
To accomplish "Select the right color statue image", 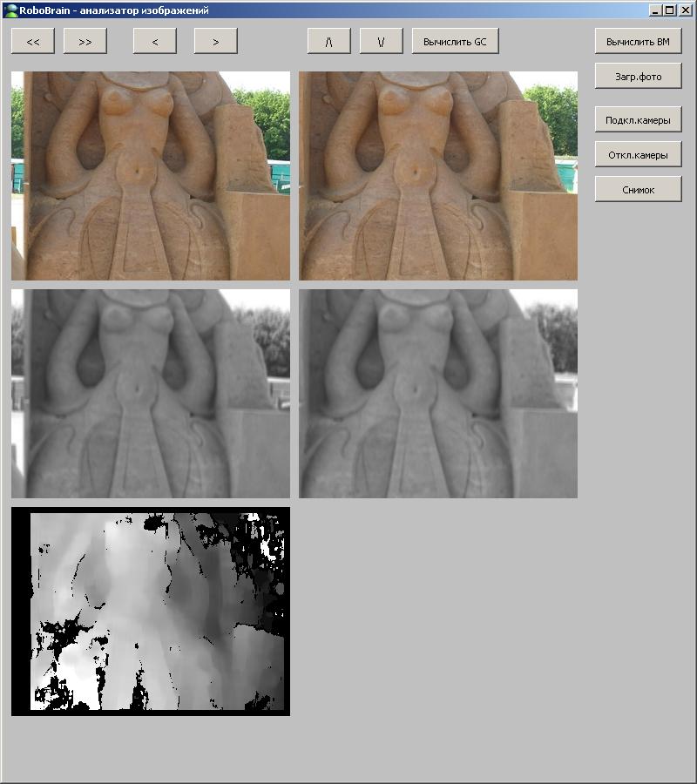I will point(438,175).
